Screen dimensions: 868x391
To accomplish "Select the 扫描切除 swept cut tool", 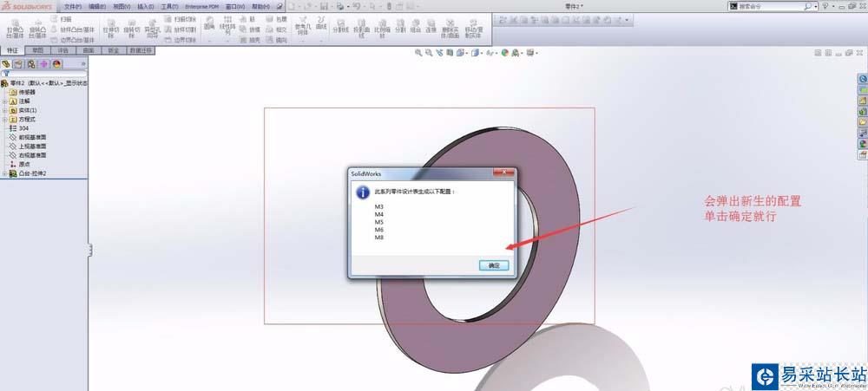I will click(x=181, y=19).
